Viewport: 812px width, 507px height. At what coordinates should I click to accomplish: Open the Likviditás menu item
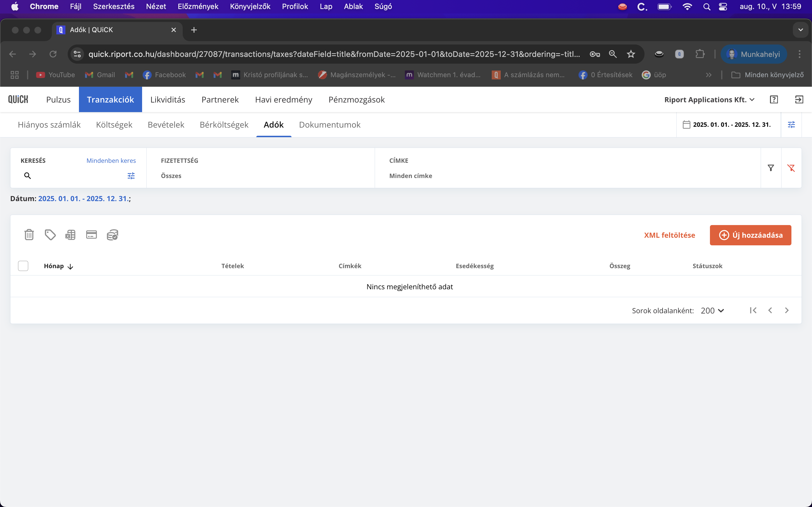(167, 100)
